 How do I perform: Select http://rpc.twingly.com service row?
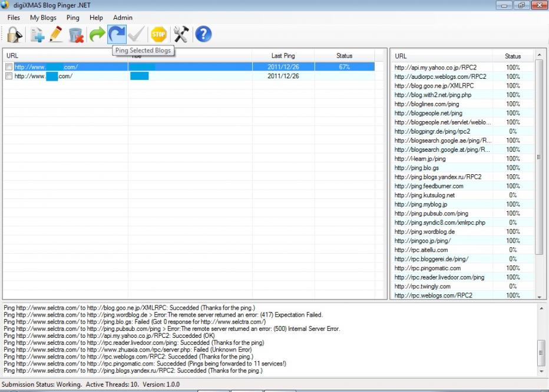click(x=462, y=286)
